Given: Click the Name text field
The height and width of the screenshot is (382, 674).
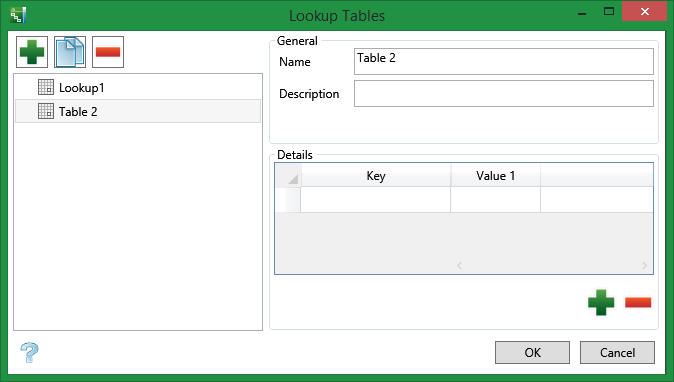Looking at the screenshot, I should [504, 61].
